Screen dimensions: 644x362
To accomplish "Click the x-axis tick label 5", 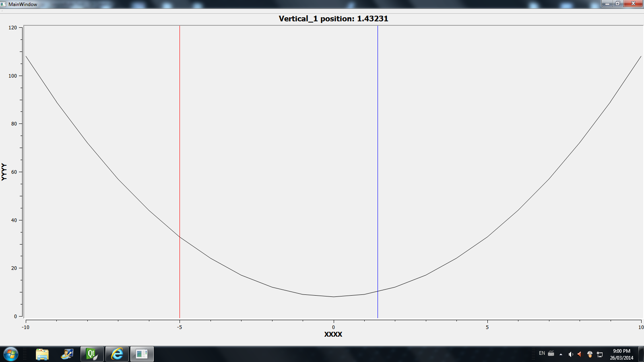I will [487, 327].
